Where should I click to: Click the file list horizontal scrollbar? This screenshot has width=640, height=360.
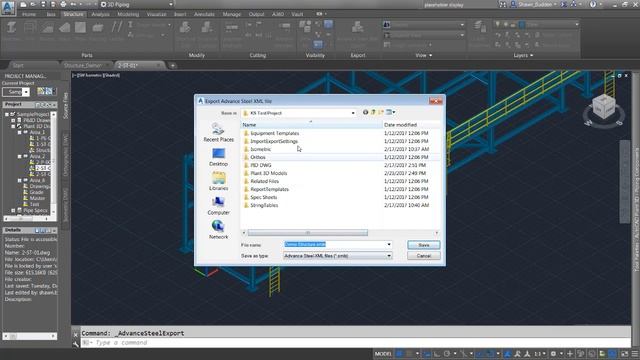click(x=307, y=233)
